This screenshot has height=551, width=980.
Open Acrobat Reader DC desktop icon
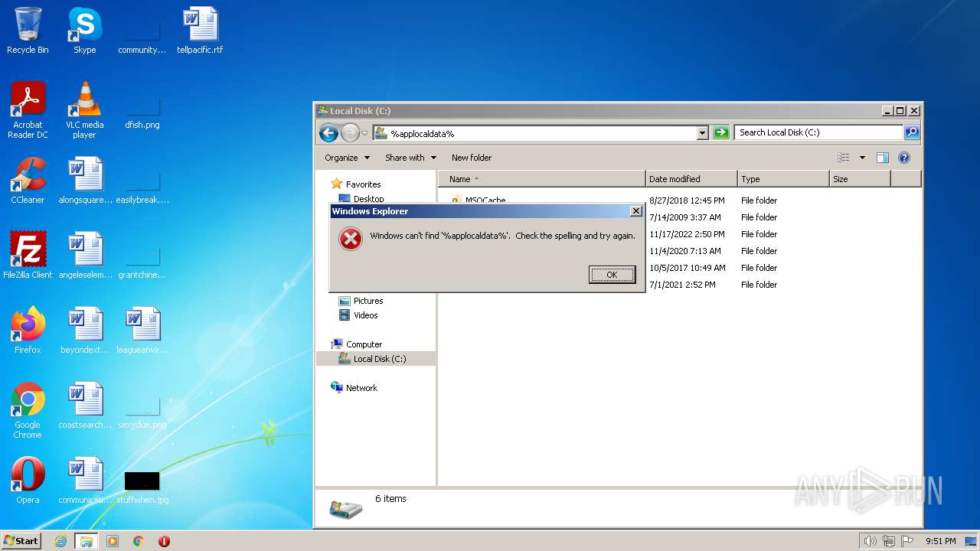(x=28, y=110)
